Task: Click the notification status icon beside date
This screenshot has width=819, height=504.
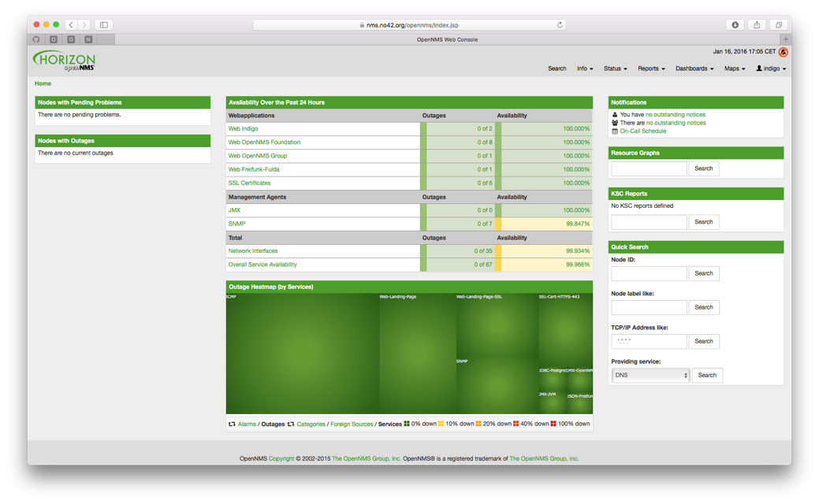Action: [x=783, y=52]
